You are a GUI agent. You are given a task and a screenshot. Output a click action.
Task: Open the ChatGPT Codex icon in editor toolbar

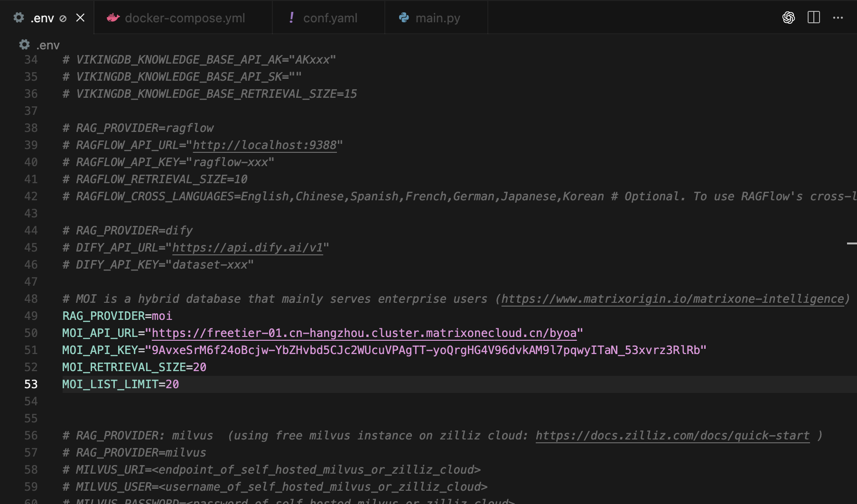(789, 18)
